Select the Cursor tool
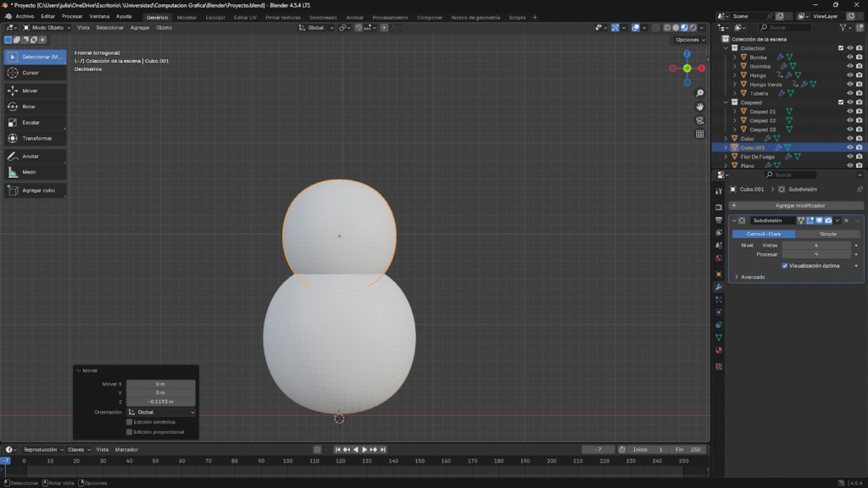868x488 pixels. click(x=35, y=73)
